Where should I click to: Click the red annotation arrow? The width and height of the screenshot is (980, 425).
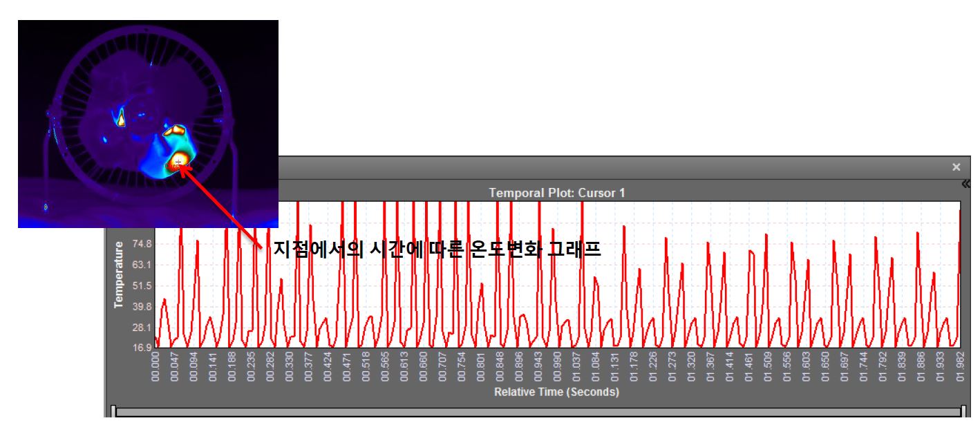point(221,207)
